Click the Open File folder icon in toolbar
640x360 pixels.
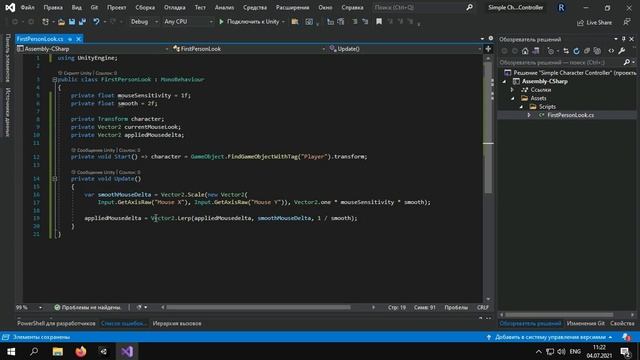pos(61,22)
